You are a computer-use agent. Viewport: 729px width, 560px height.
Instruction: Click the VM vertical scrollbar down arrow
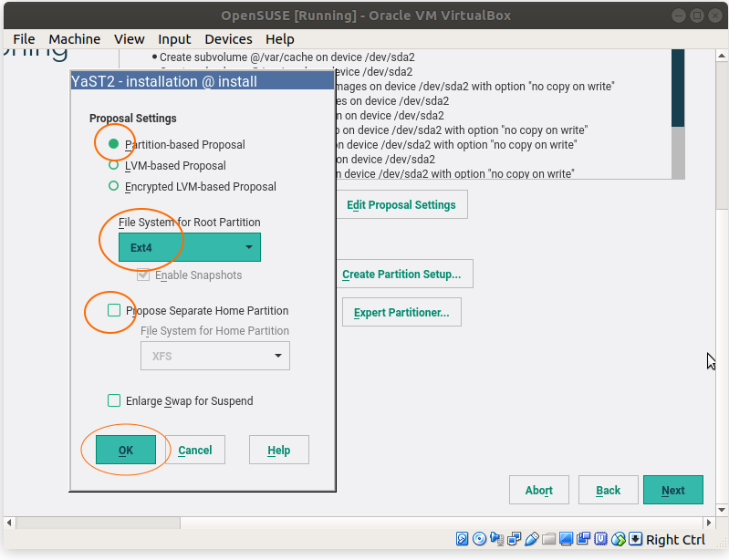coord(722,510)
